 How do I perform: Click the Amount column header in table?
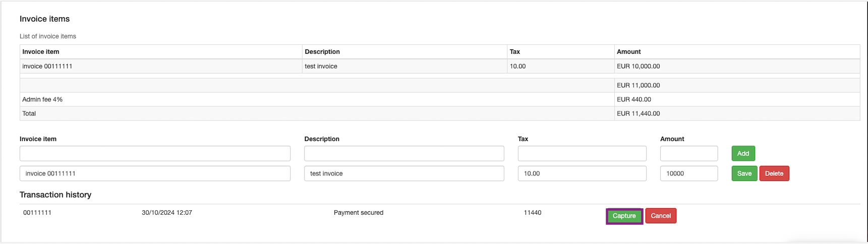(628, 51)
